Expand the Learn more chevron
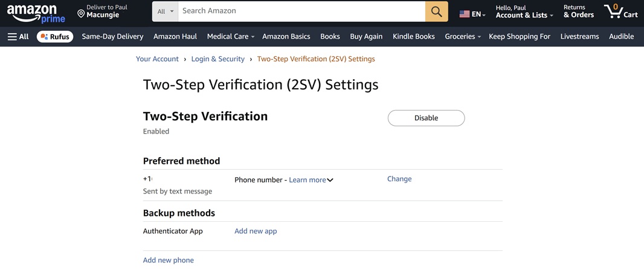The image size is (644, 269). pos(330,180)
